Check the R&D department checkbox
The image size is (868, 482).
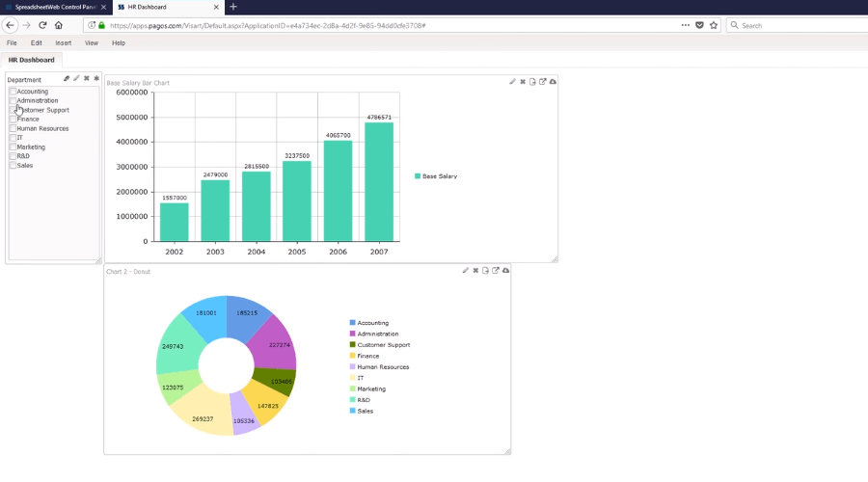13,156
